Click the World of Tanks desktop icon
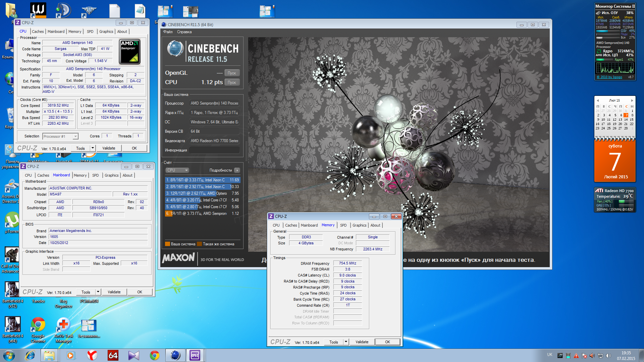The height and width of the screenshot is (362, 644). (89, 11)
